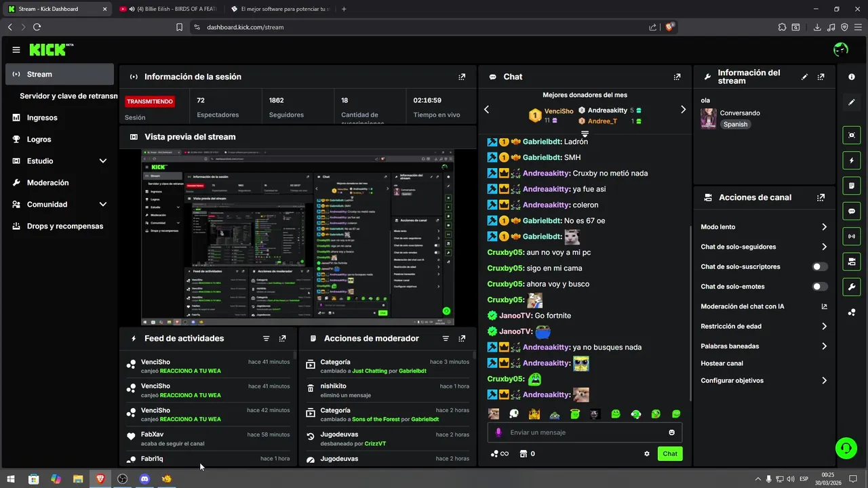Click the purple microphone icon in chat box
Screen dimensions: 868x488
498,432
